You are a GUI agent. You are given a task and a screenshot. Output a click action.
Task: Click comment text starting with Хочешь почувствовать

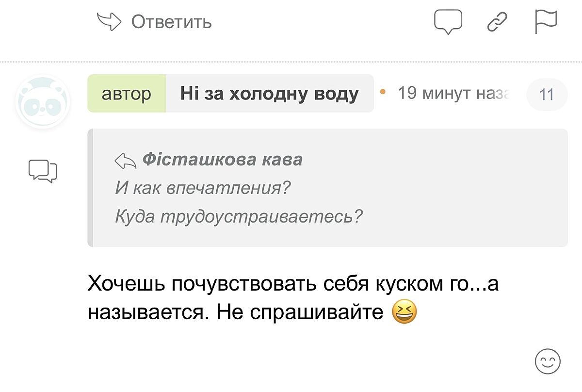tap(292, 284)
